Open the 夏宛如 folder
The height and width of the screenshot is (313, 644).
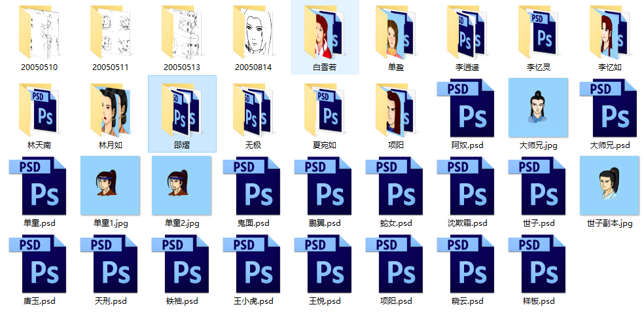(325, 110)
